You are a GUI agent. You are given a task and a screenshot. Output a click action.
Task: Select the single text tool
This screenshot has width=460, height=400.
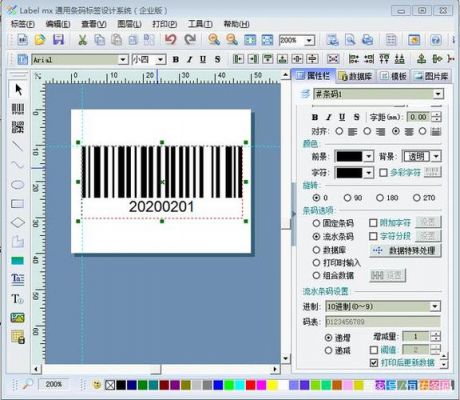click(x=18, y=299)
